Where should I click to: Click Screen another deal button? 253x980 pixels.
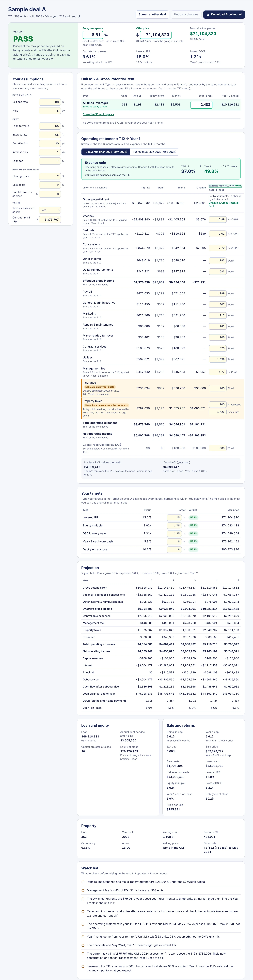[x=152, y=15]
